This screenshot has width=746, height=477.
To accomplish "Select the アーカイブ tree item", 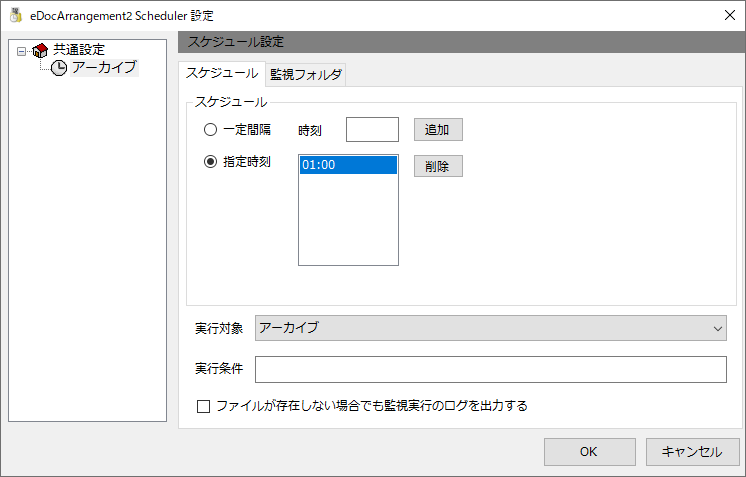I will pyautogui.click(x=104, y=68).
